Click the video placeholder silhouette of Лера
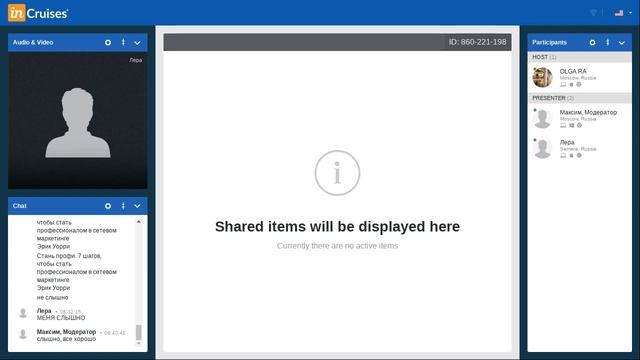Image resolution: width=640 pixels, height=360 pixels. pos(78,123)
